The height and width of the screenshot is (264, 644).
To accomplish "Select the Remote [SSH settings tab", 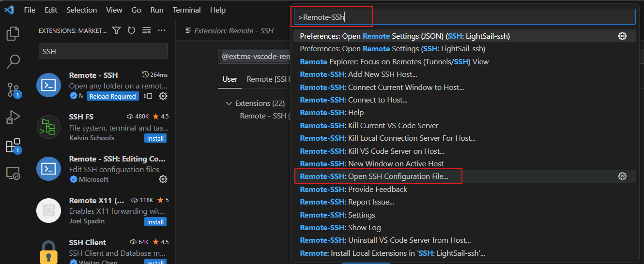I will pyautogui.click(x=268, y=79).
